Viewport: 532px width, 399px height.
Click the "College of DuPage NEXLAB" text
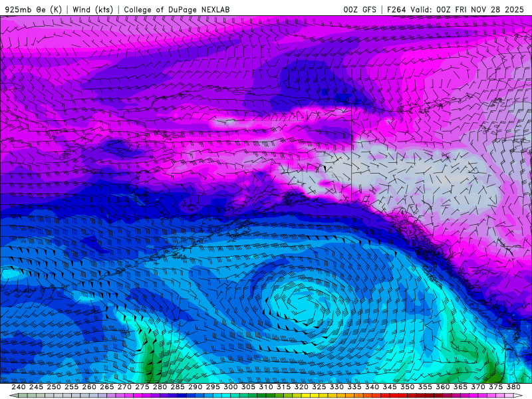[177, 9]
